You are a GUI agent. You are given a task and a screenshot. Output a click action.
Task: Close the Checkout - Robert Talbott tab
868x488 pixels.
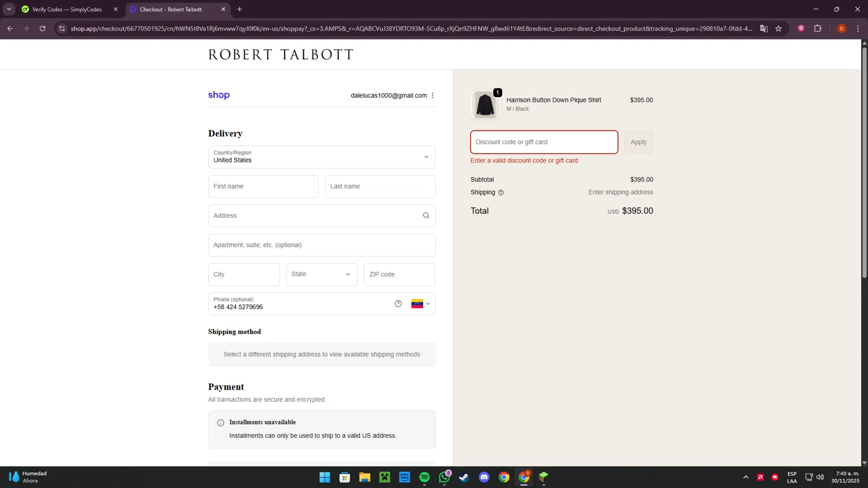coord(223,9)
